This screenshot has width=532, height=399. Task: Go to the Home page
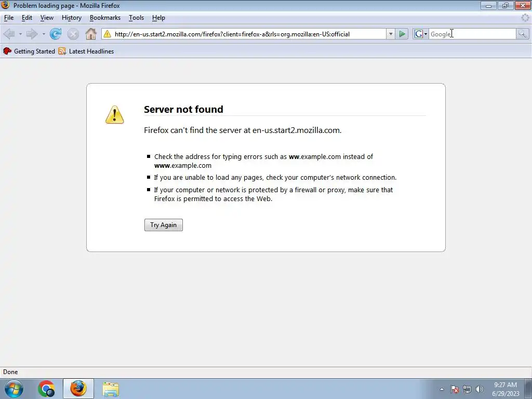(x=90, y=34)
